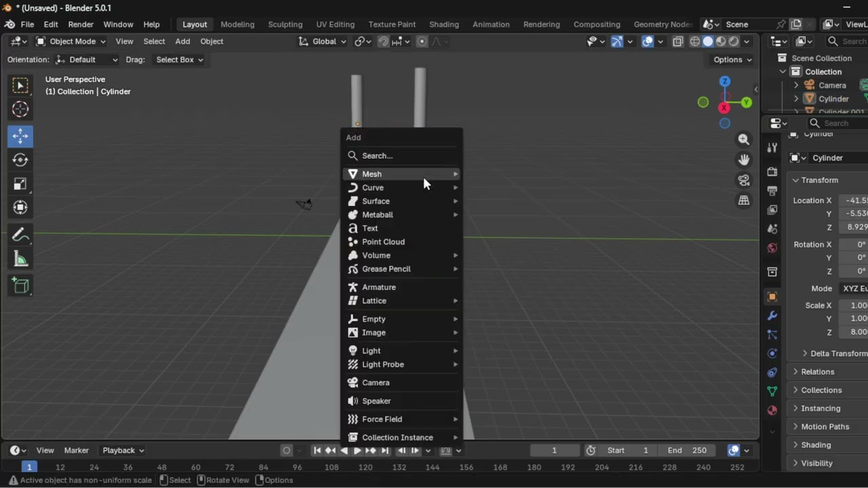Click the Blender logo menu icon
This screenshot has width=868, height=488.
click(9, 24)
